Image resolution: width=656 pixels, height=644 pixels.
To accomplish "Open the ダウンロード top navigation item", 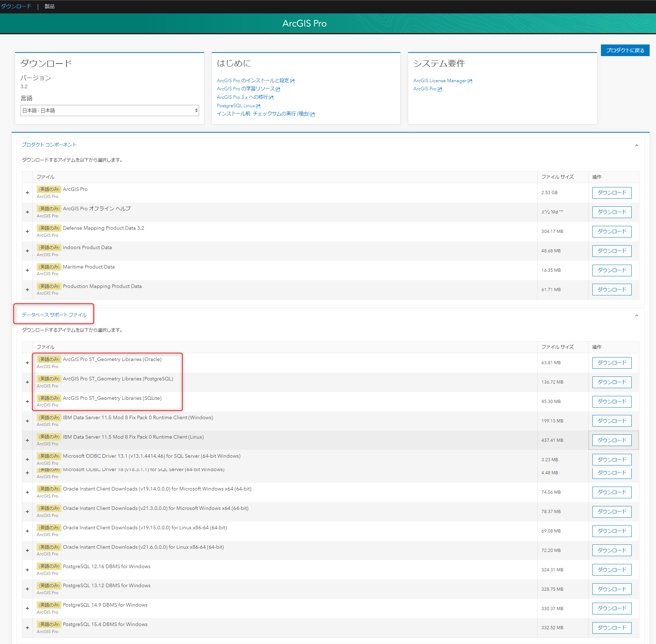I will (x=16, y=6).
